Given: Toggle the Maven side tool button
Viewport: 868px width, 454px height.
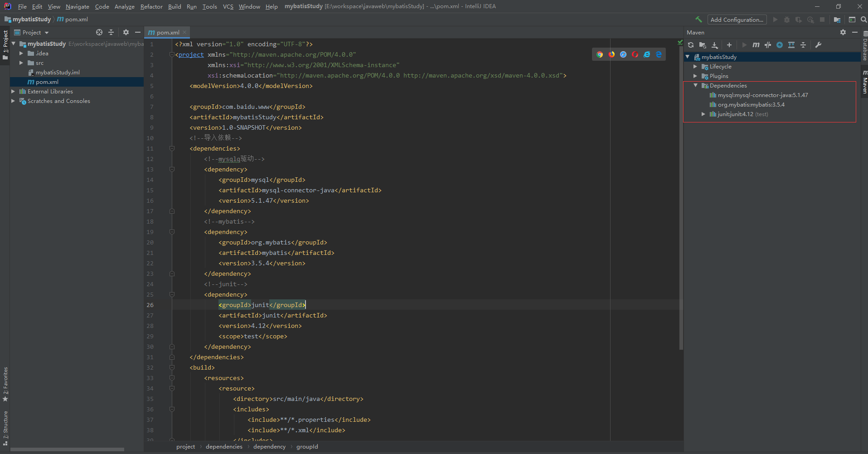Looking at the screenshot, I should tap(864, 82).
